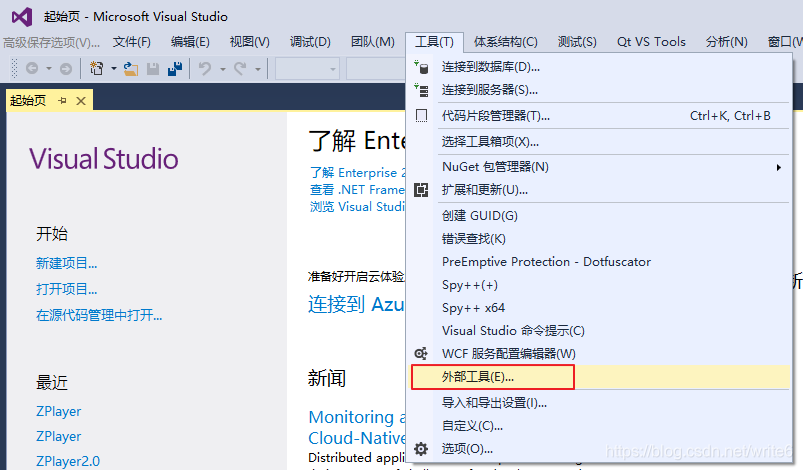Open the redo history dropdown arrow
This screenshot has width=803, height=470.
pyautogui.click(x=258, y=69)
